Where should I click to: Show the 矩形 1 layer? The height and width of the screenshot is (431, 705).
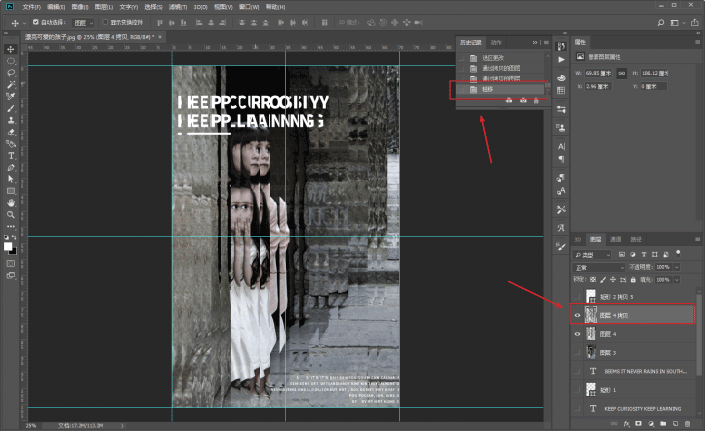tap(577, 390)
